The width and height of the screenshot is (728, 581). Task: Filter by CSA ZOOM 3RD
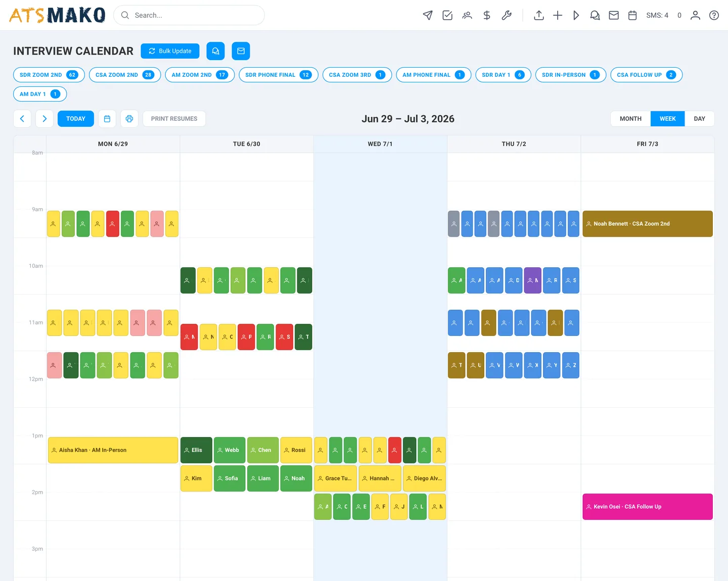pyautogui.click(x=357, y=75)
